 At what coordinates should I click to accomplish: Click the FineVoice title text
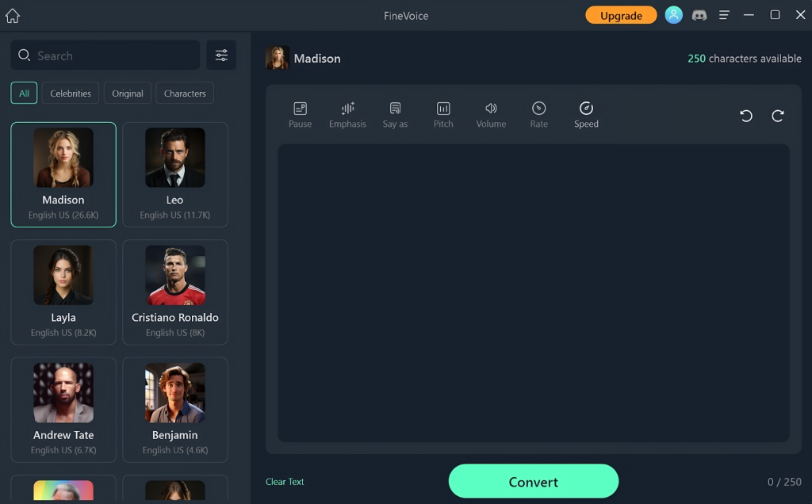406,16
